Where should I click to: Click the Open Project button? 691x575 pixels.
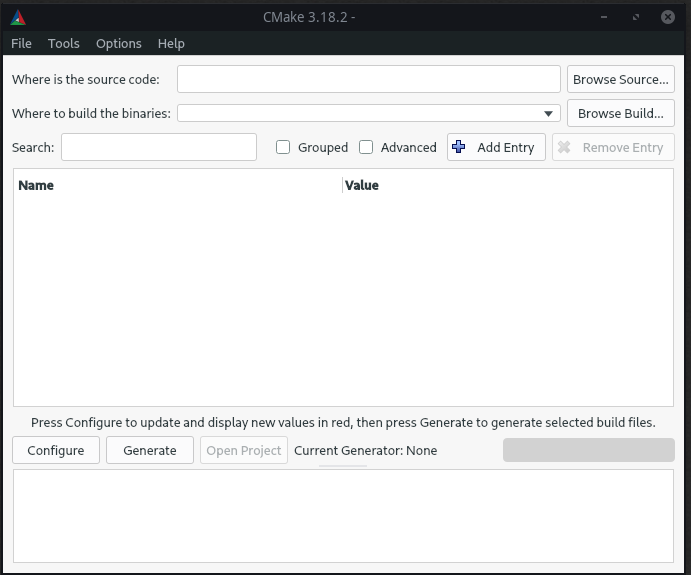(x=244, y=450)
